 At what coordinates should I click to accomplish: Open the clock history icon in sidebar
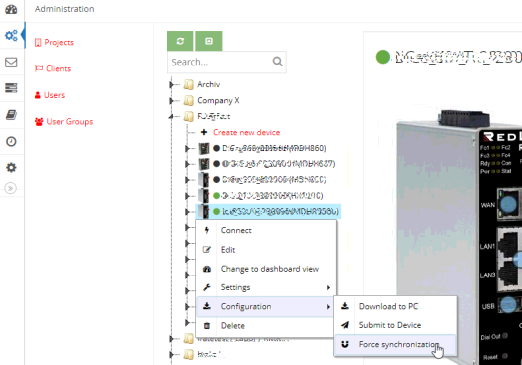pos(11,141)
